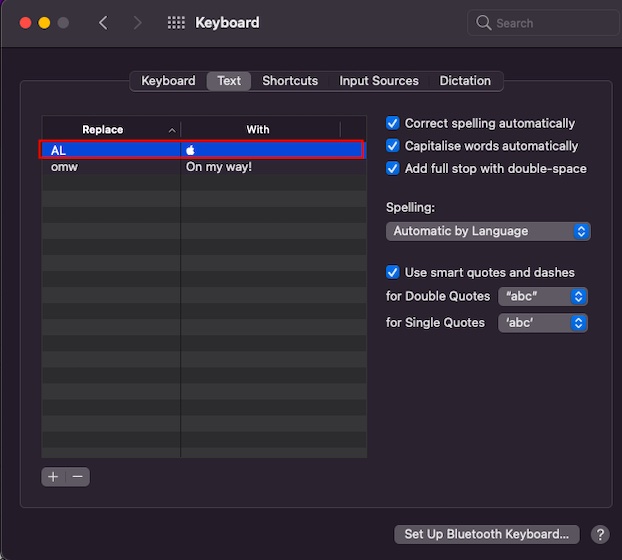This screenshot has height=560, width=622.
Task: Click the forward navigation arrow
Action: pos(137,23)
